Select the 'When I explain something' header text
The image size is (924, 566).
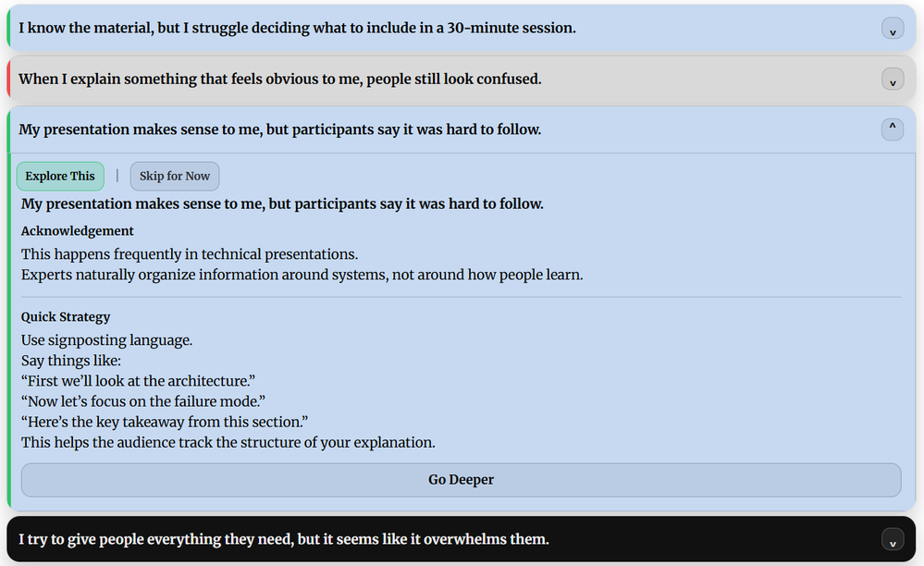(279, 79)
